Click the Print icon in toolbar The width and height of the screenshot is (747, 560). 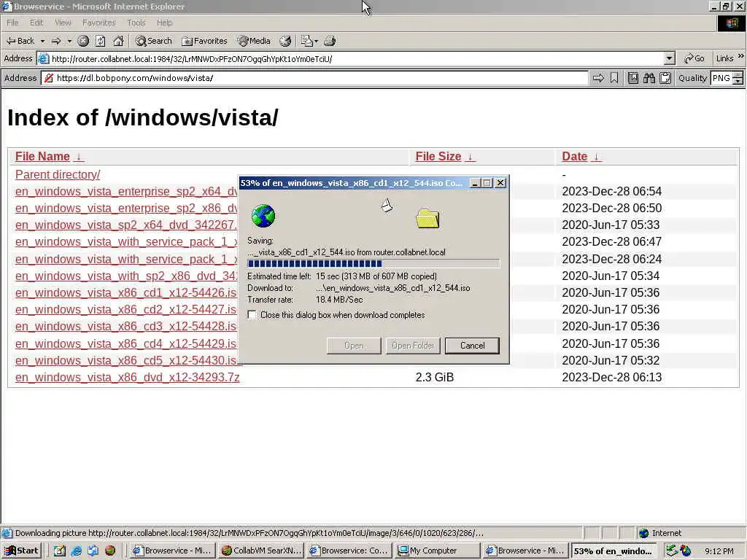click(330, 41)
